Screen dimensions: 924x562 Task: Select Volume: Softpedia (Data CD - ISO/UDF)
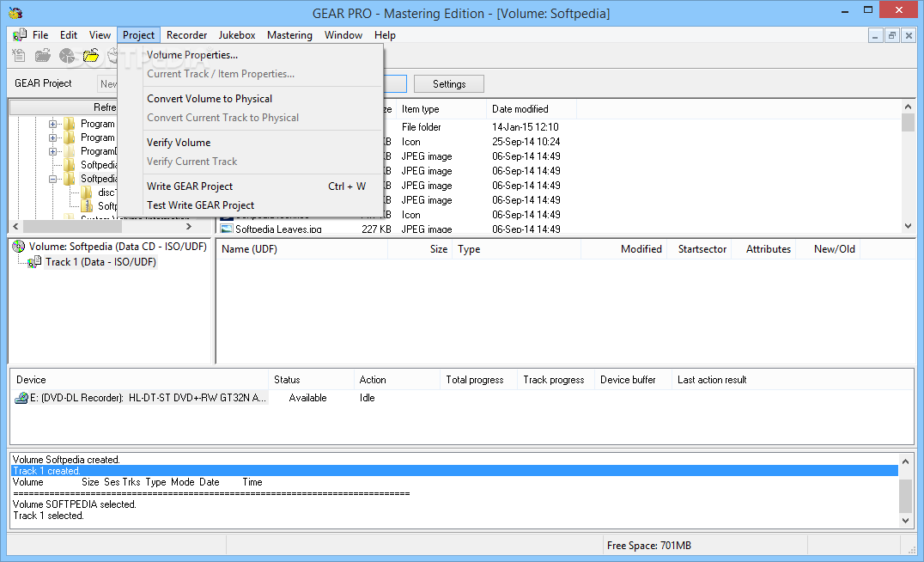coord(118,247)
